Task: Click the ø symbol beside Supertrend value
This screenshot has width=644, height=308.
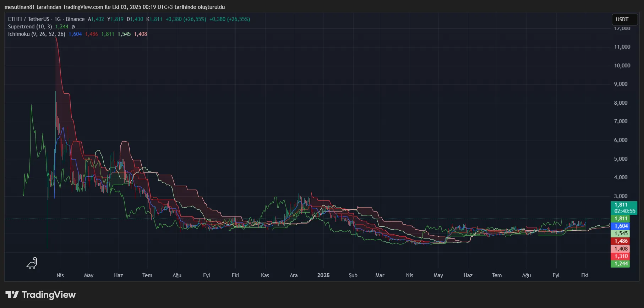Action: [x=73, y=27]
